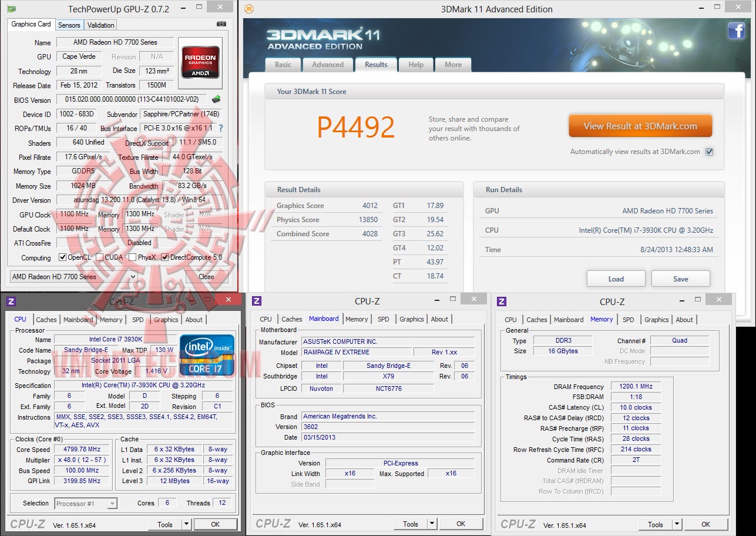Click OK in the CPU-Z Mainboard window
Screen dimensions: 756x536
tap(461, 524)
